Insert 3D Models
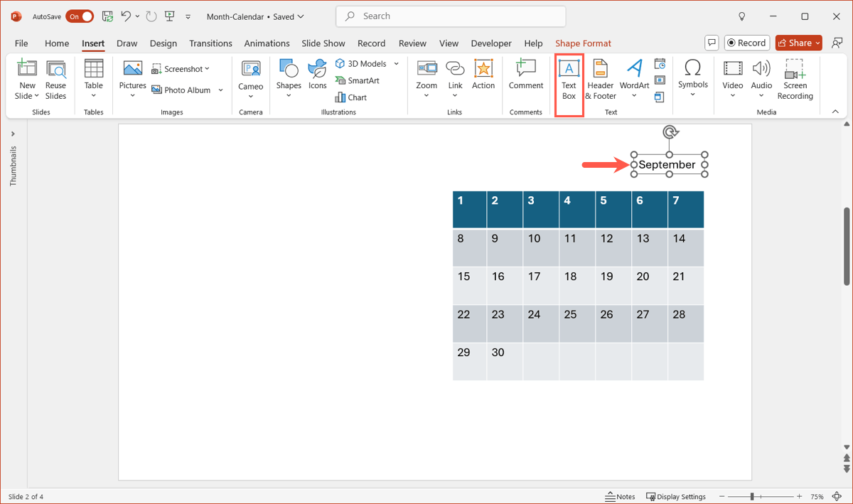Image resolution: width=853 pixels, height=504 pixels. pyautogui.click(x=362, y=64)
